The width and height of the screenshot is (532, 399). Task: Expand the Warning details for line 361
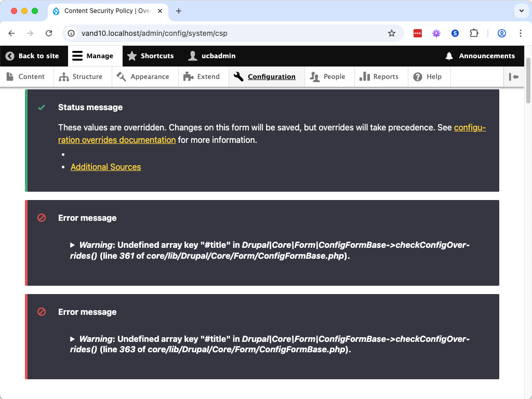[x=73, y=244]
